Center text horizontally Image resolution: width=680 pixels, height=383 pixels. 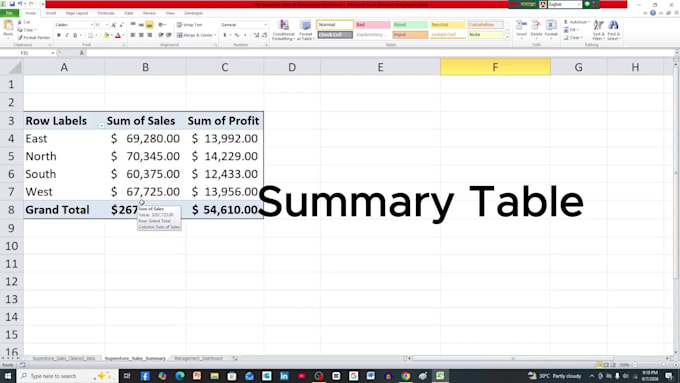(141, 35)
